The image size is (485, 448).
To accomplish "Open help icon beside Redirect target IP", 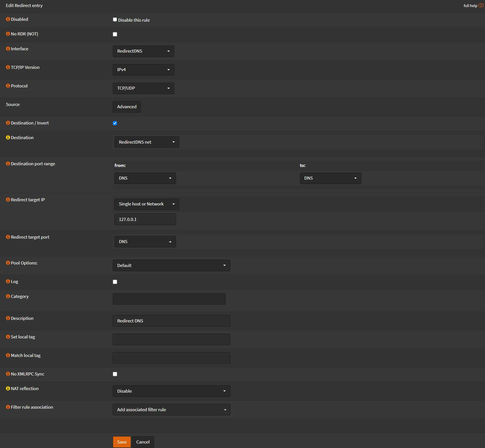I will 8,200.
